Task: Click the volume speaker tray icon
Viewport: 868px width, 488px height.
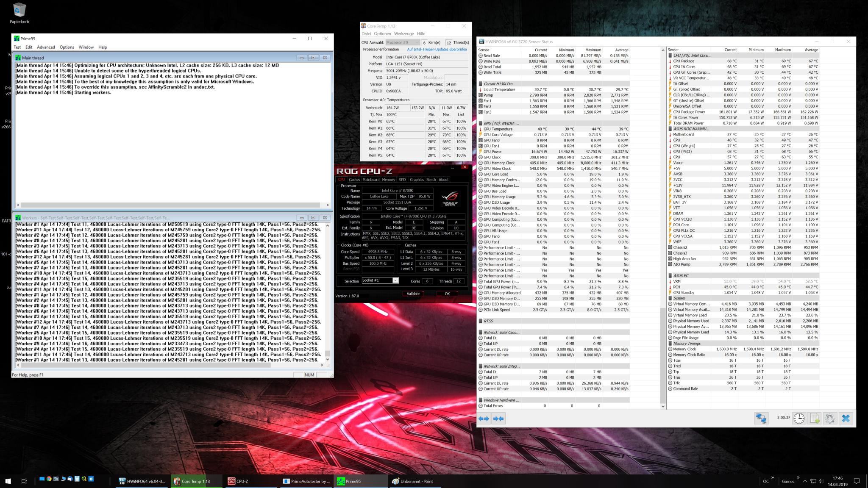Action: [x=821, y=481]
